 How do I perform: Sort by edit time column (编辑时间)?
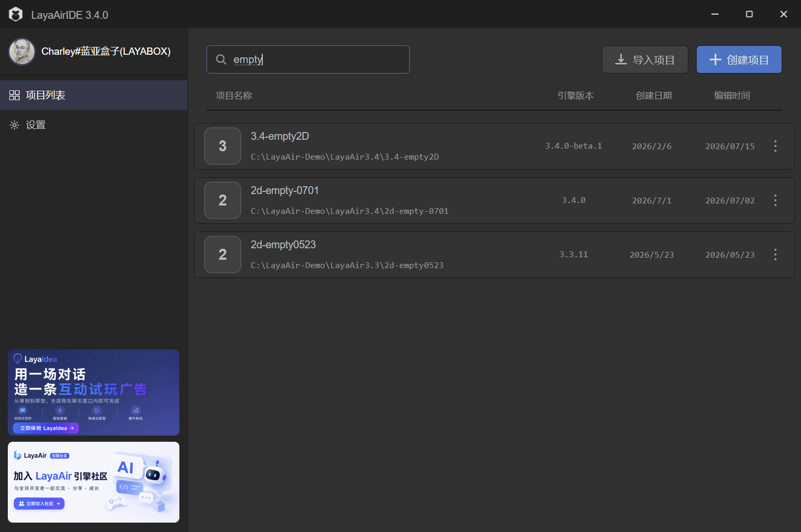732,95
